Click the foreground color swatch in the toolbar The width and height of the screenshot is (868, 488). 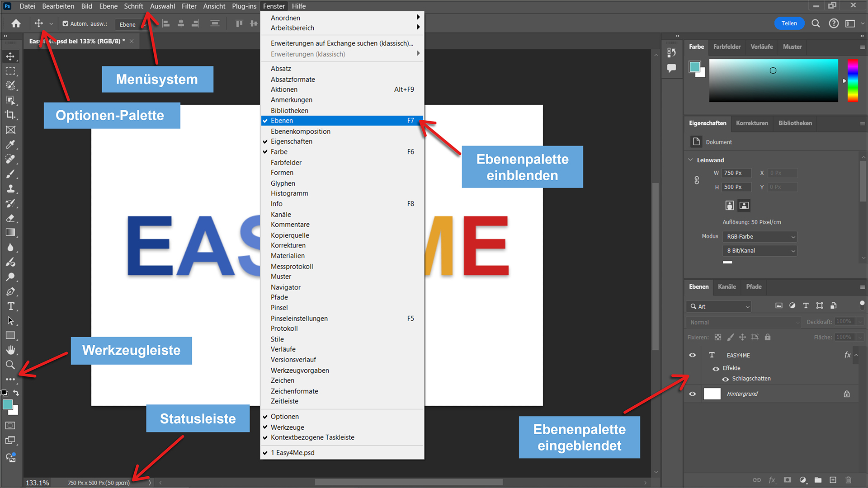point(7,404)
